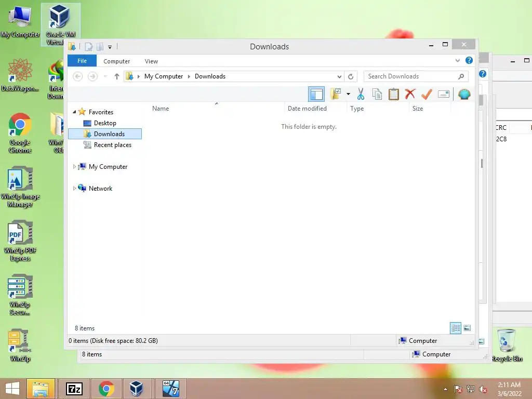Open WinZip Secure desktop shortcut

point(20,295)
